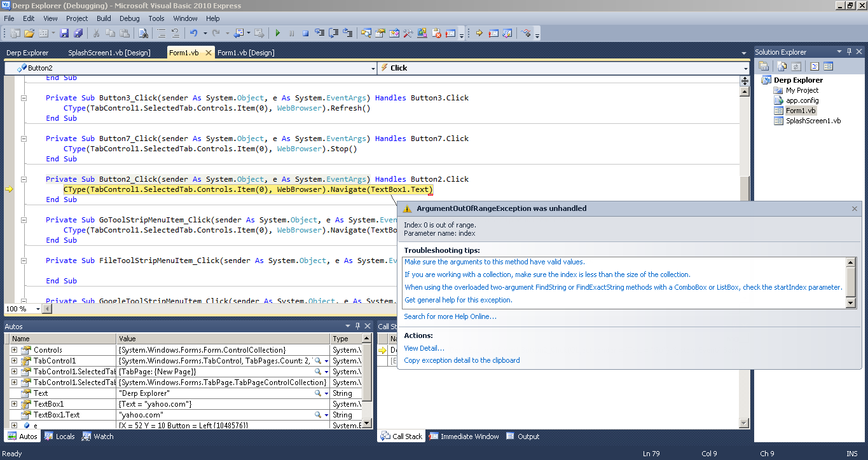
Task: Open the File menu
Action: pos(9,18)
